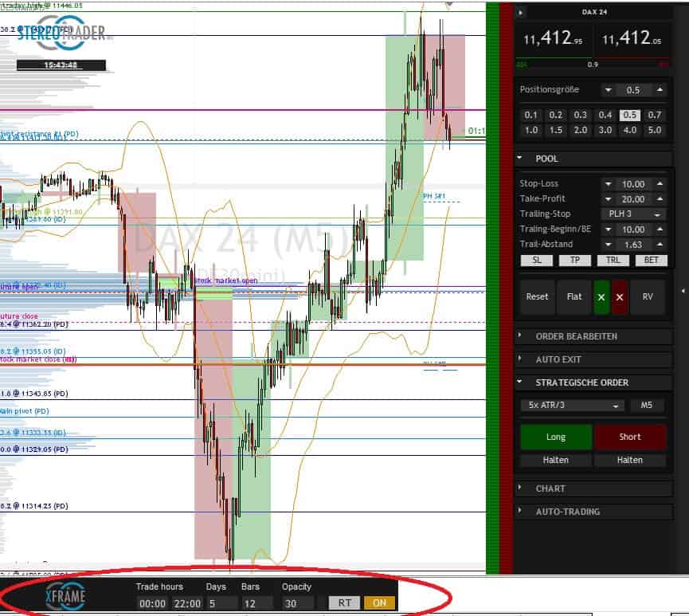Click the RT button in the XFRAME bar

coord(345,603)
